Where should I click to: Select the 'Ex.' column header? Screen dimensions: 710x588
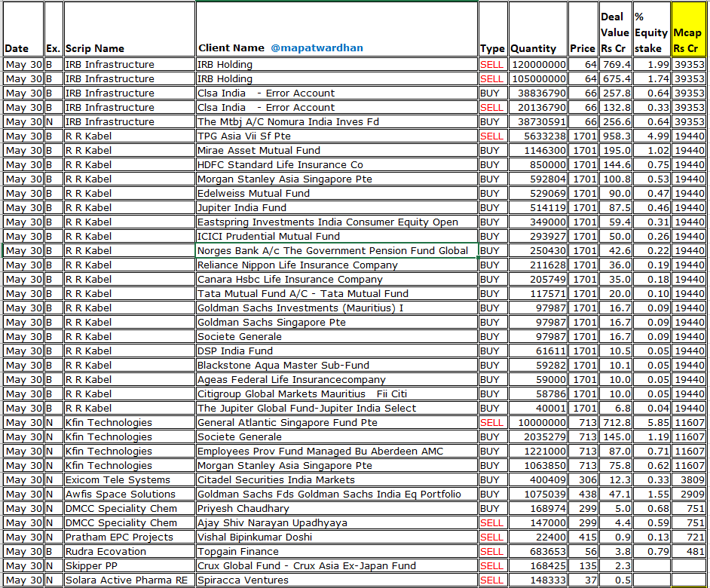pyautogui.click(x=54, y=29)
